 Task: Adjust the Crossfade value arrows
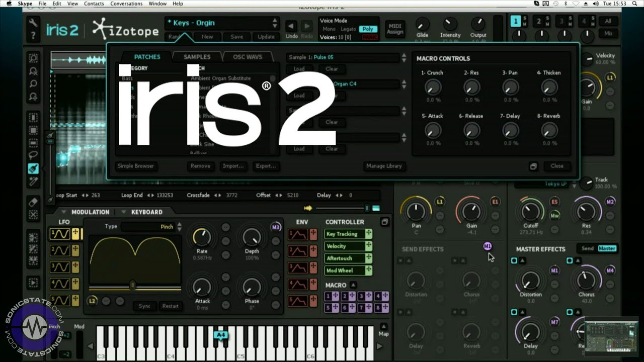[x=218, y=195]
